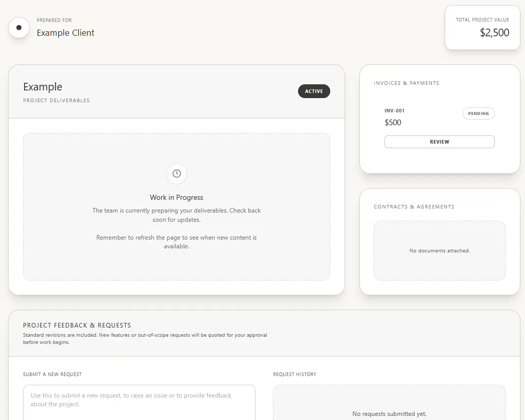The image size is (525, 420).
Task: Click the No documents attached placeholder
Action: click(440, 251)
